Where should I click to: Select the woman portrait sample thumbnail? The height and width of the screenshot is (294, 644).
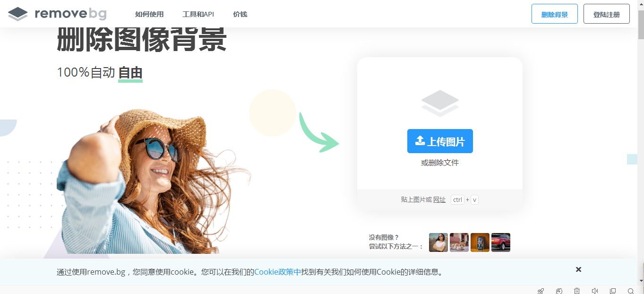coord(438,242)
